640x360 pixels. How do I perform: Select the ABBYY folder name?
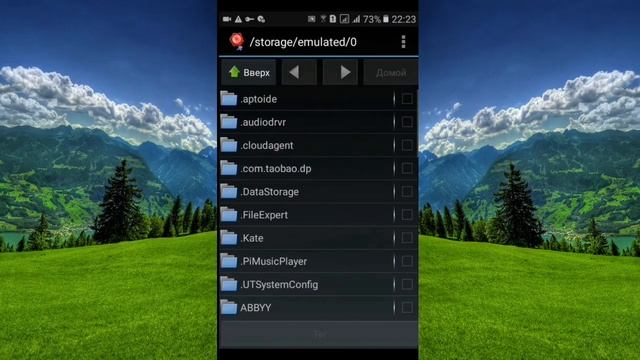click(x=256, y=308)
